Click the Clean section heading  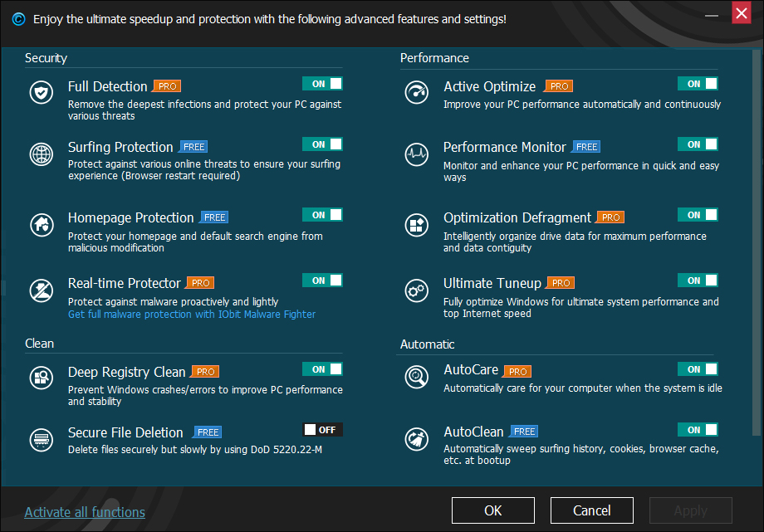(39, 344)
